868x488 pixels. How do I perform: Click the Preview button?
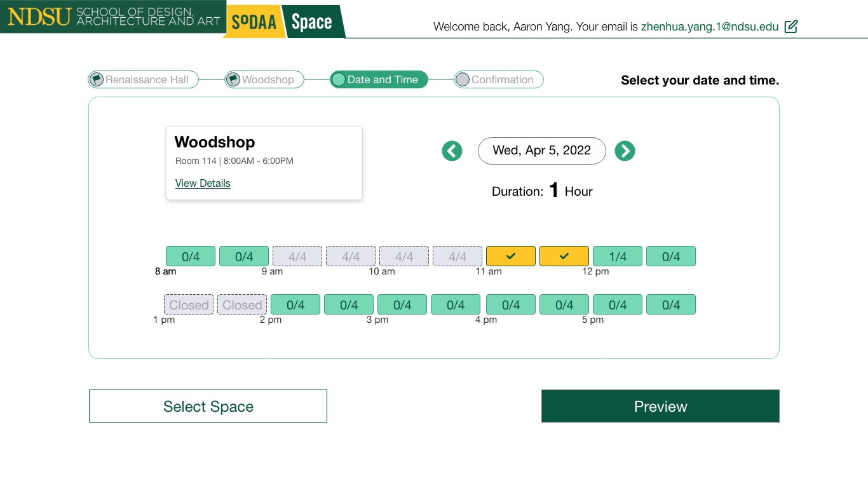tap(660, 406)
